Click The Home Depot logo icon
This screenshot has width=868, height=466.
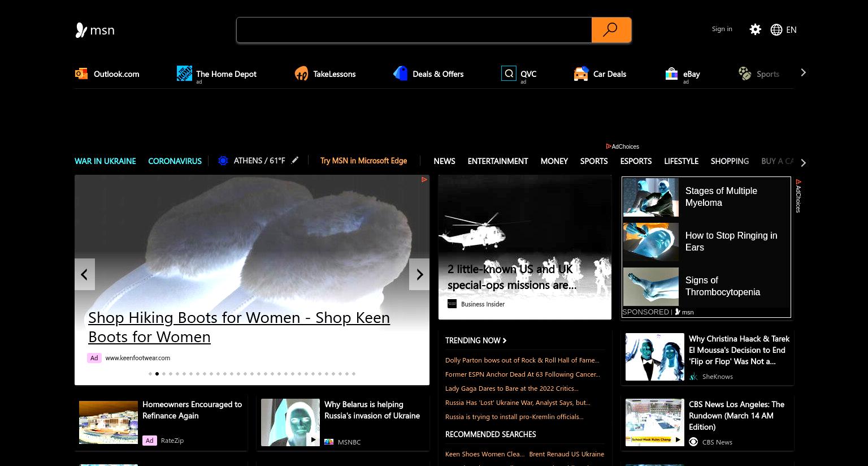pos(184,73)
